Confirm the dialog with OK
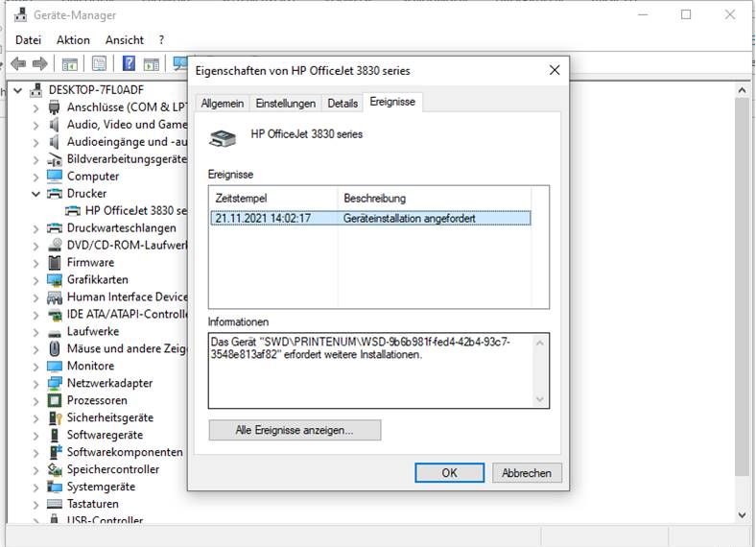The image size is (756, 547). (x=449, y=473)
